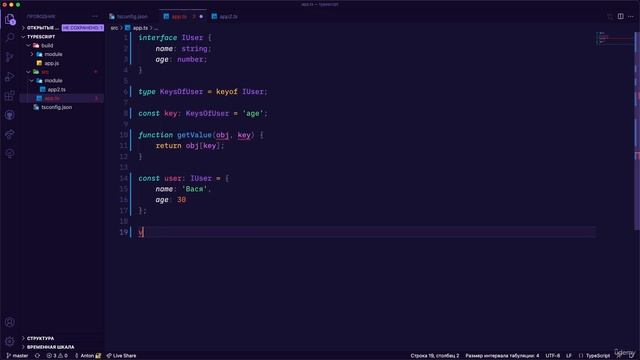Open the Source Control view

10,57
